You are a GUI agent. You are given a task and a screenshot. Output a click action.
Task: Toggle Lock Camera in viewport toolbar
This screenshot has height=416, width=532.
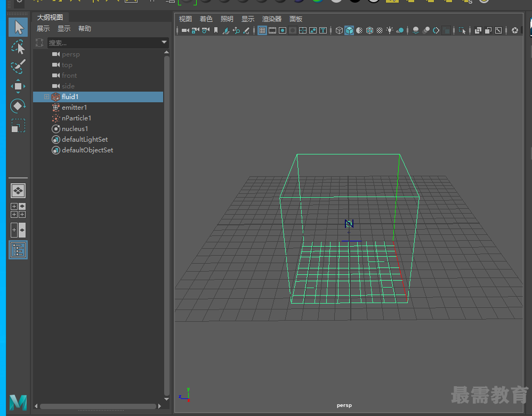tap(196, 30)
